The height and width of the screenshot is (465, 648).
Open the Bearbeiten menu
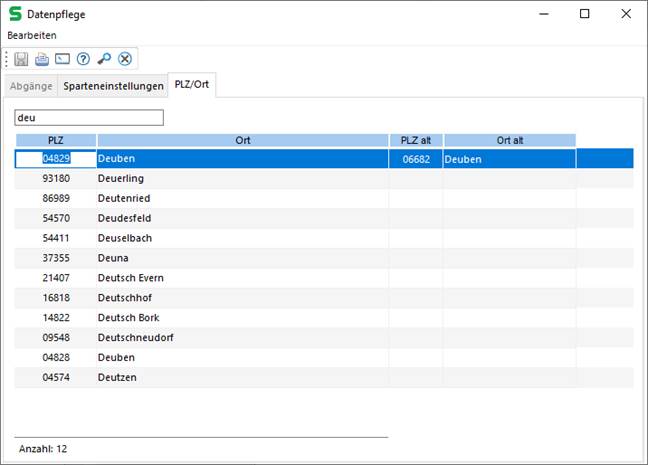coord(32,35)
